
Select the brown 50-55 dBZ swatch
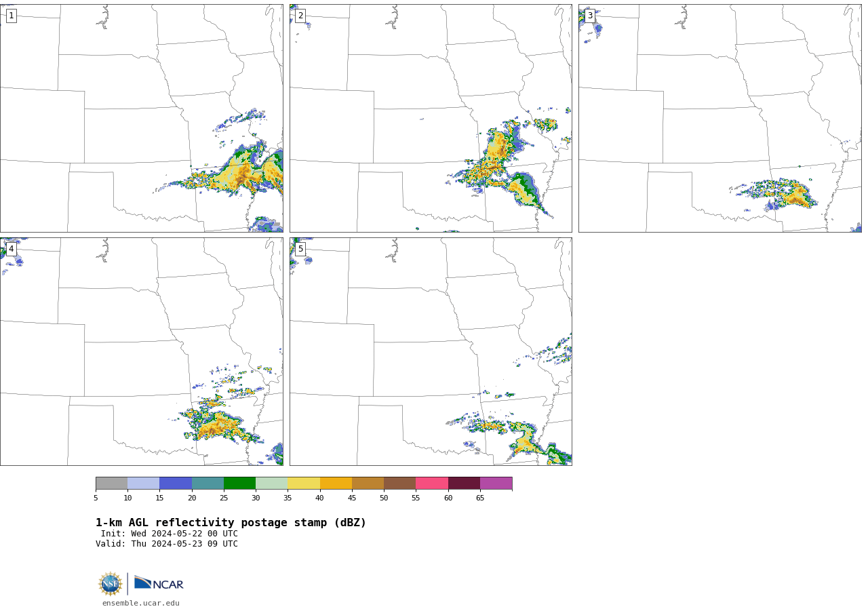click(400, 484)
